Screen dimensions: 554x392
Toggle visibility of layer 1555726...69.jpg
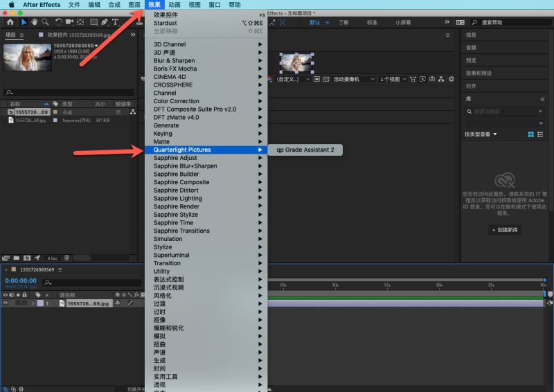click(x=6, y=303)
